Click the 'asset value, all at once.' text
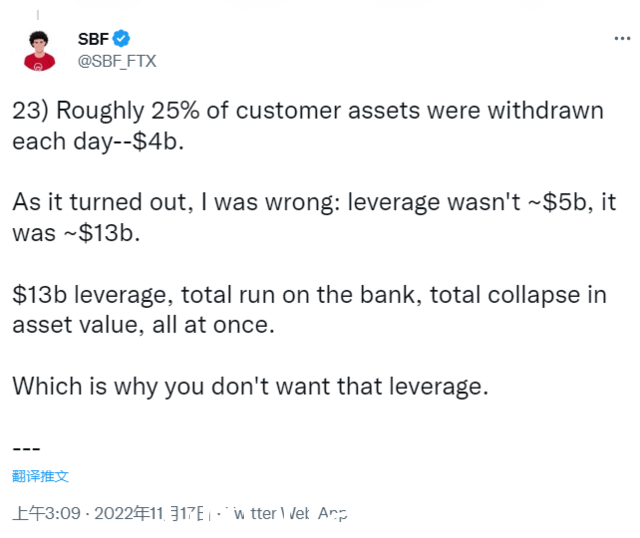 (143, 325)
